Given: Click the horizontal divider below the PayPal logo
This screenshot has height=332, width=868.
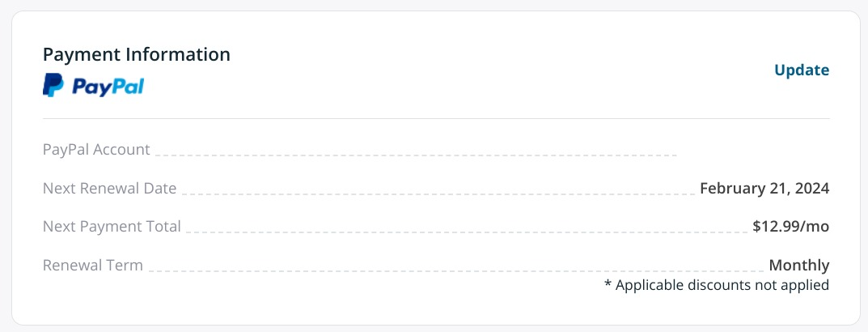Looking at the screenshot, I should (x=436, y=119).
